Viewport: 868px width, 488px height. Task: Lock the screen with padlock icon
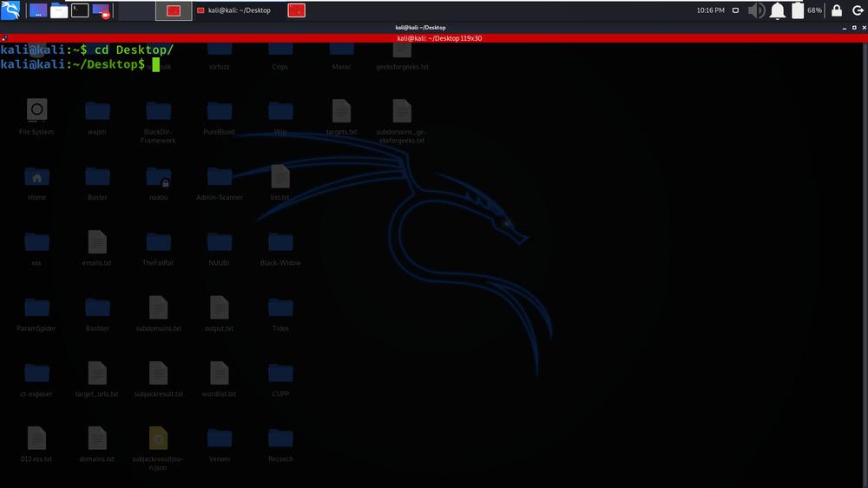pos(837,10)
